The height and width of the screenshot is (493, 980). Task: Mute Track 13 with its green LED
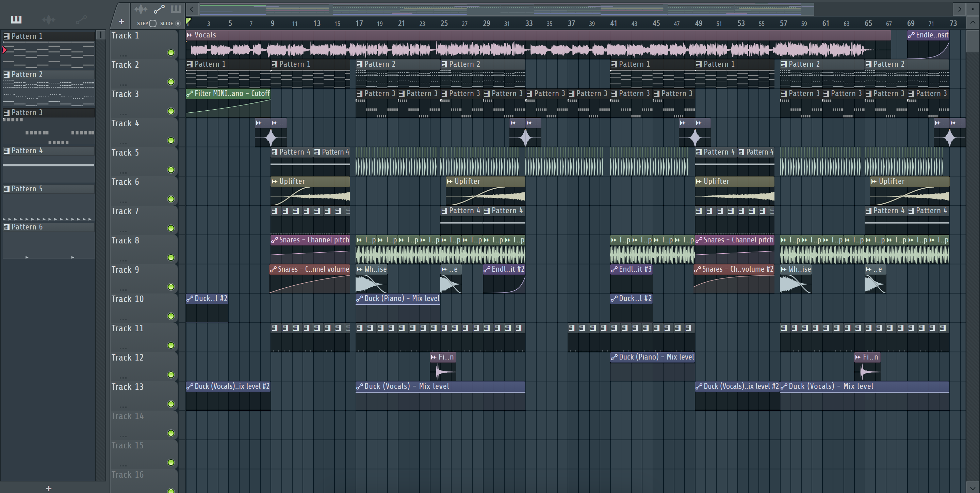coord(171,404)
